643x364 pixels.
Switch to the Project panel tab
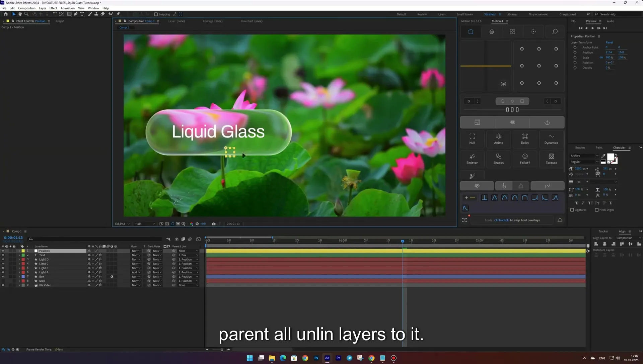pos(60,21)
